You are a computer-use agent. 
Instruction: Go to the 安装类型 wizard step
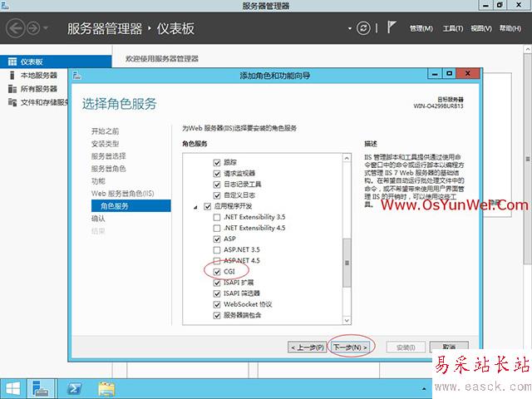coord(106,144)
